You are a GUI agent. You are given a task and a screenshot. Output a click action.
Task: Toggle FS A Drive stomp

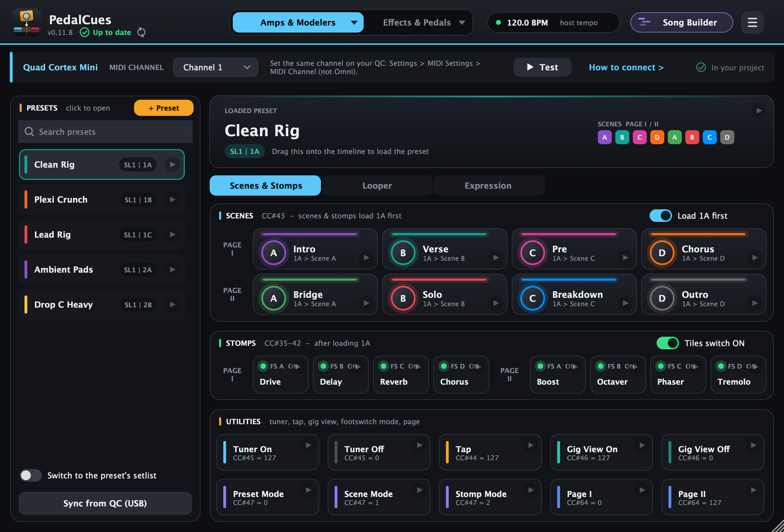(281, 374)
